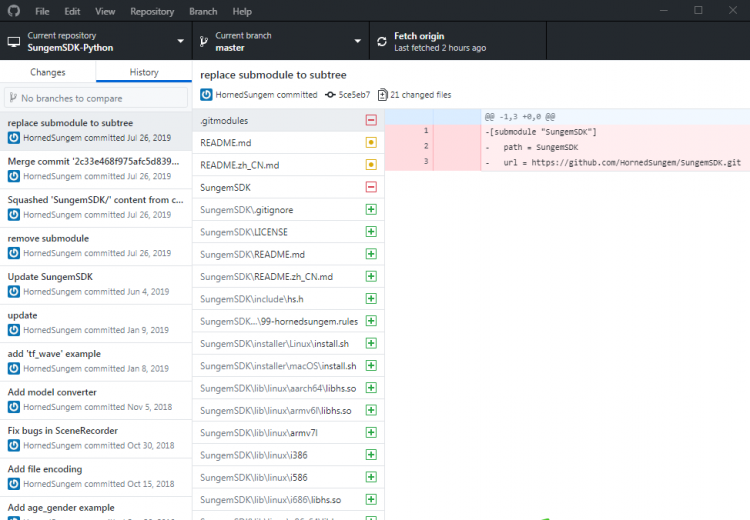The height and width of the screenshot is (520, 750).
Task: Click the changed files document icon
Action: [383, 95]
